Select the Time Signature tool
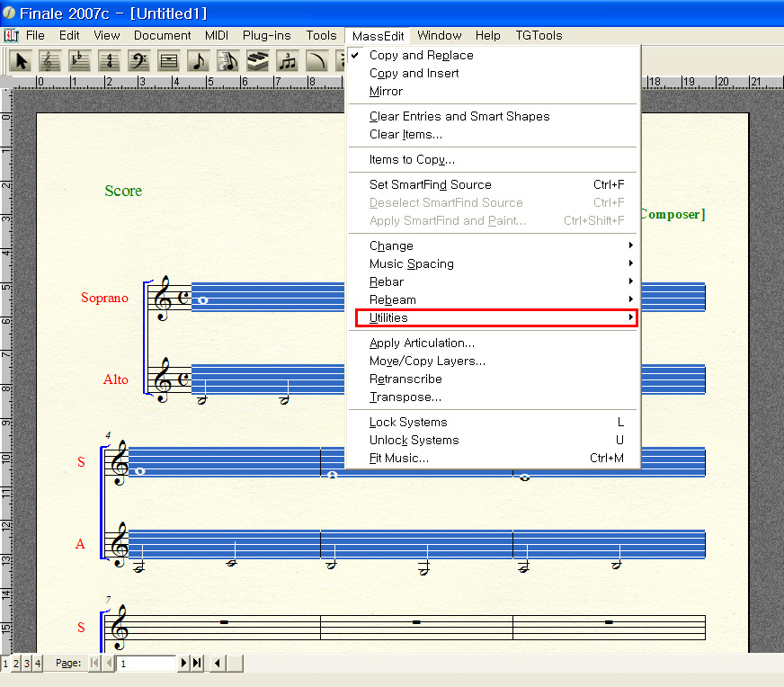 [110, 61]
